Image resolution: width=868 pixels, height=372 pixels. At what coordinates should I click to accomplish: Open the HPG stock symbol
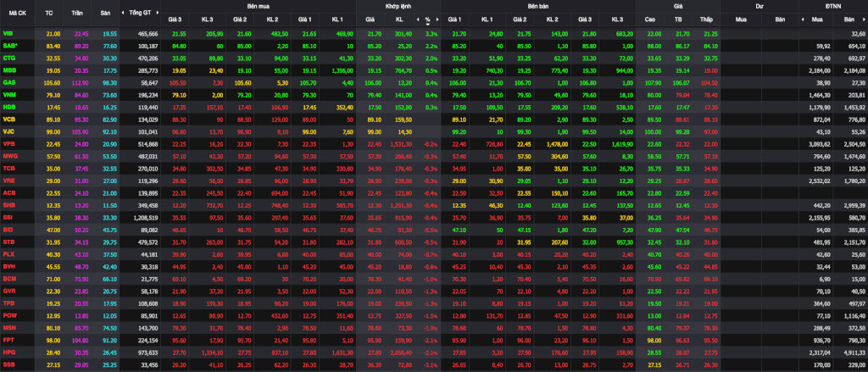[x=8, y=352]
